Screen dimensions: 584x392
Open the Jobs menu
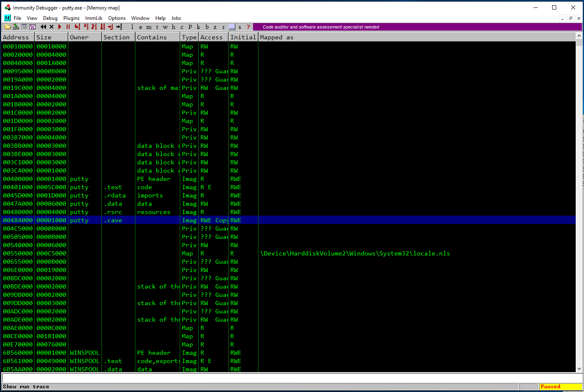tap(176, 18)
